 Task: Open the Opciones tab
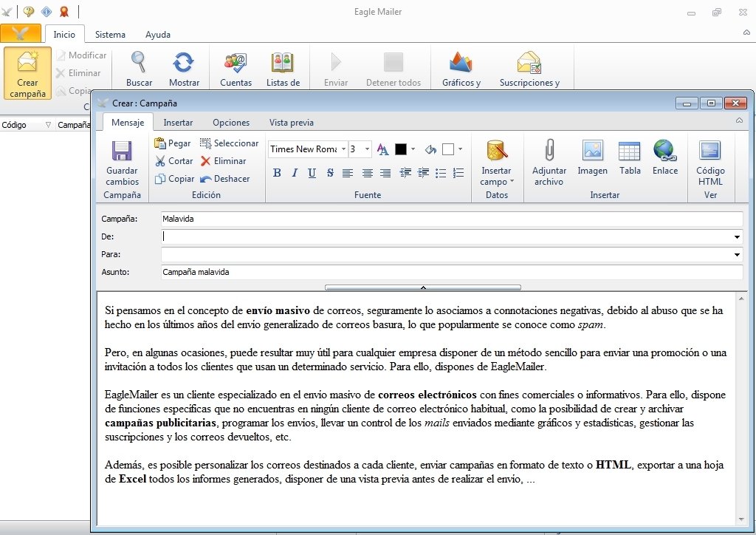point(231,123)
